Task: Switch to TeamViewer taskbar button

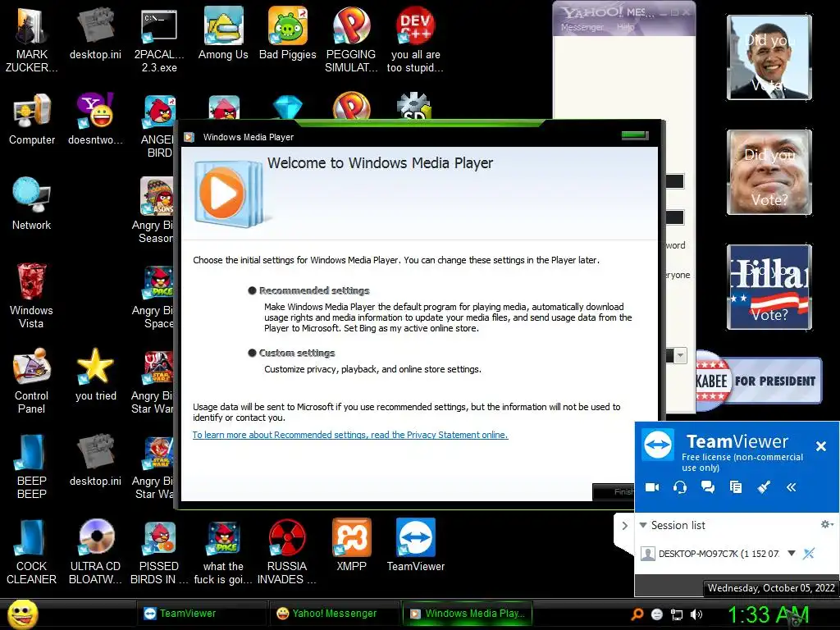Action: coord(200,614)
